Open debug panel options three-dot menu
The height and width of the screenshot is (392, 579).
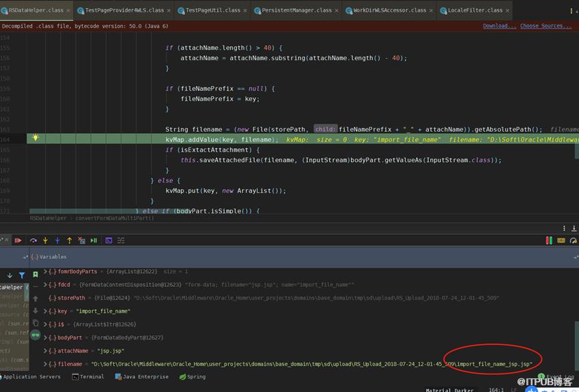[x=564, y=228]
